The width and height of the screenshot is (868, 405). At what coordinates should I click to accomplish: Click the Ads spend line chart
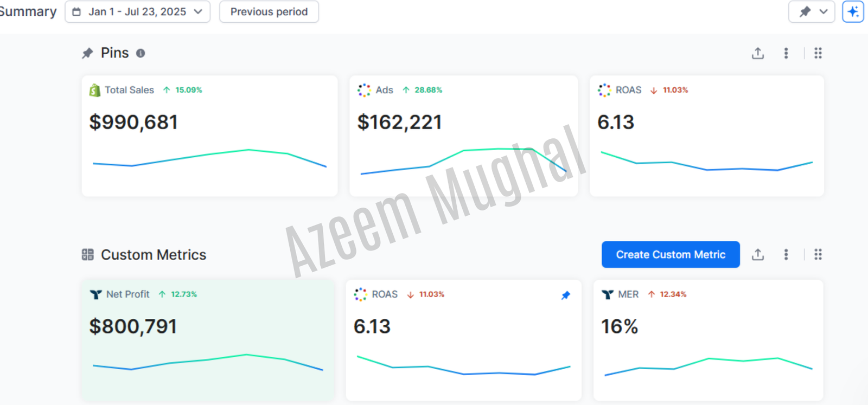tap(463, 160)
